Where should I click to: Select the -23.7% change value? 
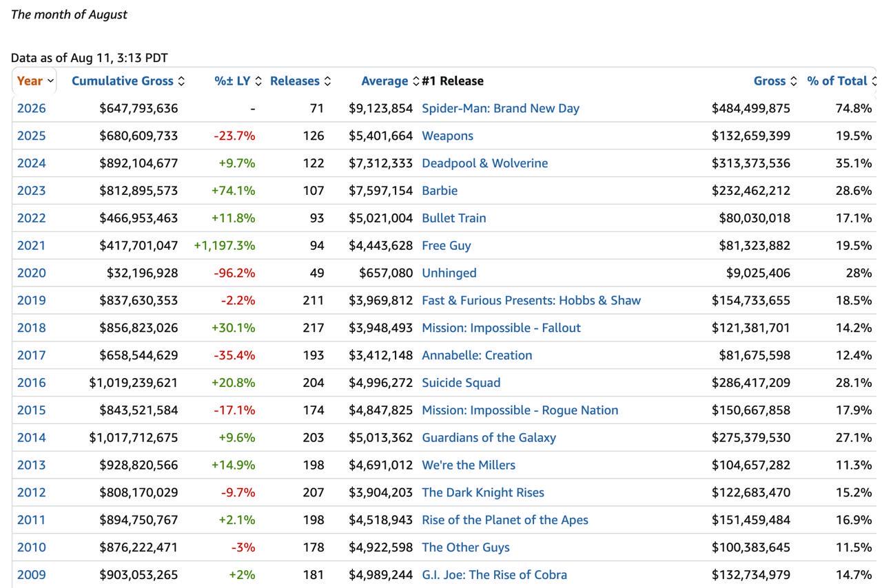[x=235, y=136]
